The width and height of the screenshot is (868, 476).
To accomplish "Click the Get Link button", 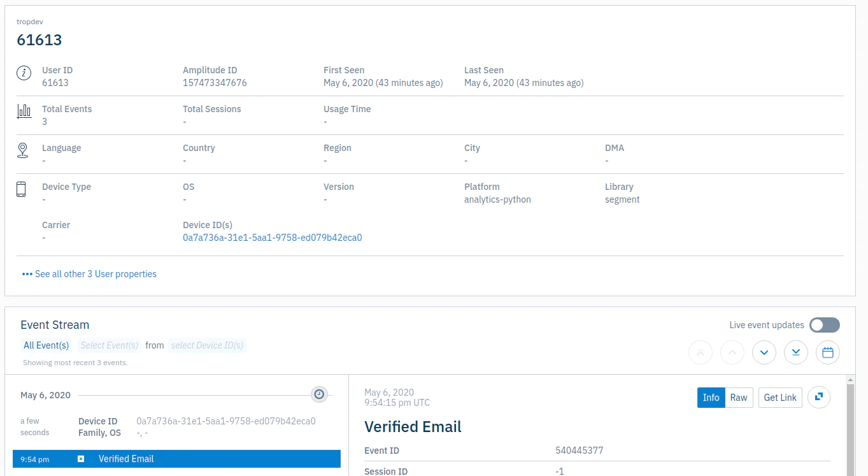I will [779, 397].
